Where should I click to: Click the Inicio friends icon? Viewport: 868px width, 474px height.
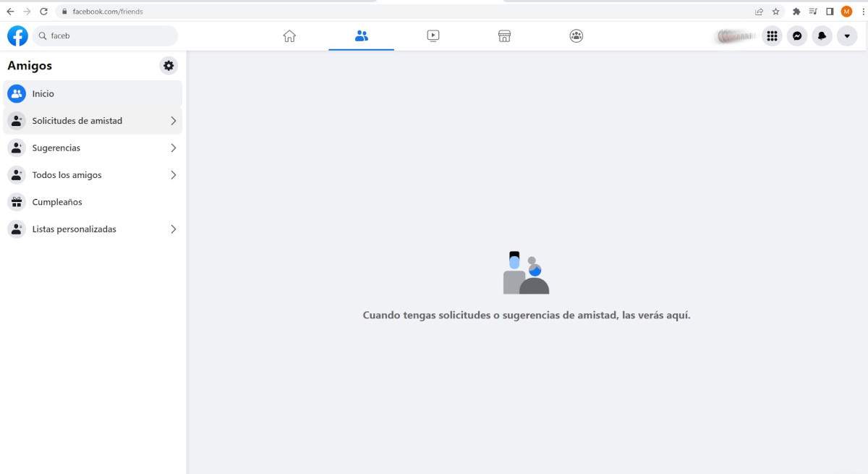tap(17, 94)
